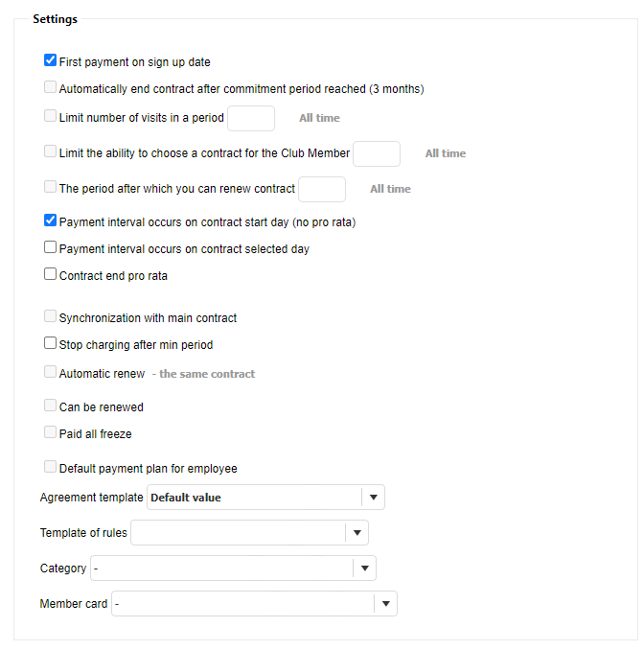644x650 pixels.
Task: Focus the Club Member contract limit field
Action: coord(377,153)
